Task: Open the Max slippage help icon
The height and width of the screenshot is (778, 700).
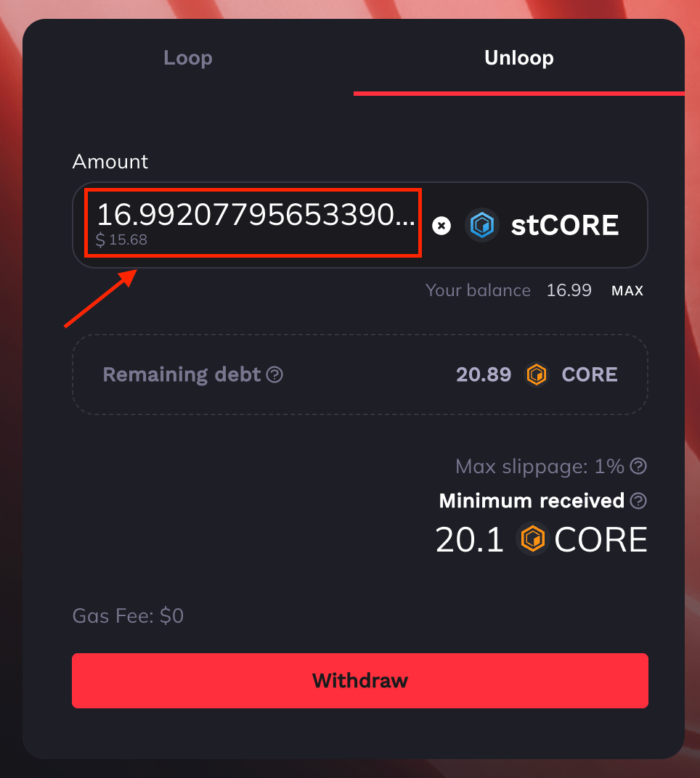Action: (638, 467)
